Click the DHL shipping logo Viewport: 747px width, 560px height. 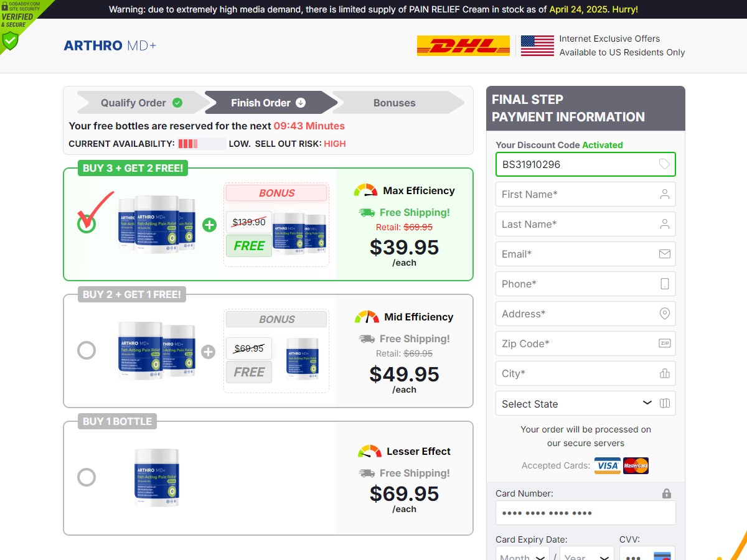point(463,46)
